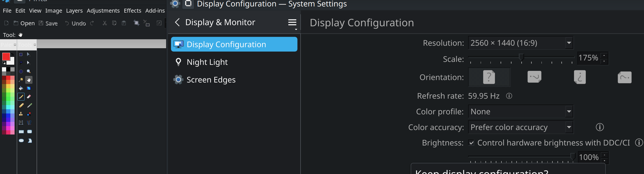Go back from Display & Monitor
Screen dimensions: 644x174
[x=177, y=22]
